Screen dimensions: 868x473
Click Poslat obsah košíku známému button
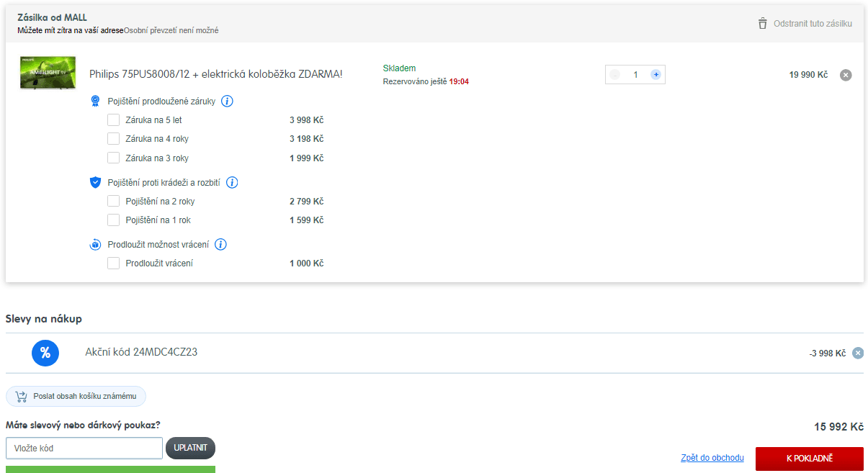tap(76, 397)
